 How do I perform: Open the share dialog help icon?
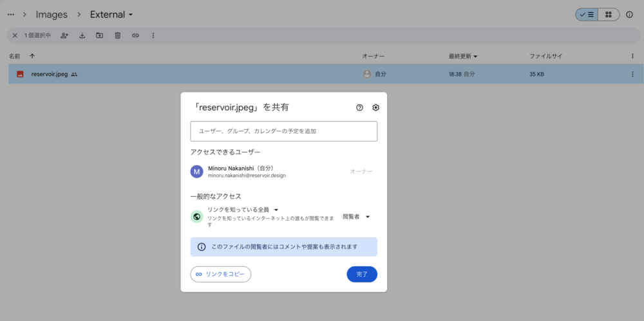[360, 107]
